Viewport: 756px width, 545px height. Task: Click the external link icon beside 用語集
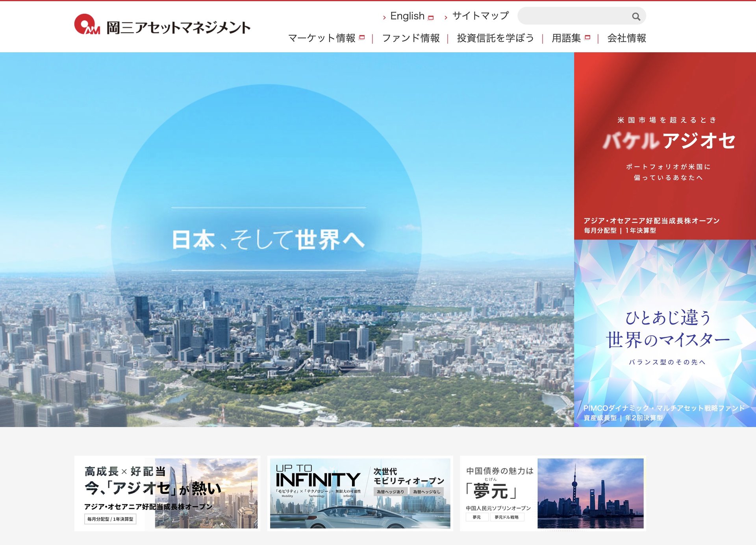point(587,37)
